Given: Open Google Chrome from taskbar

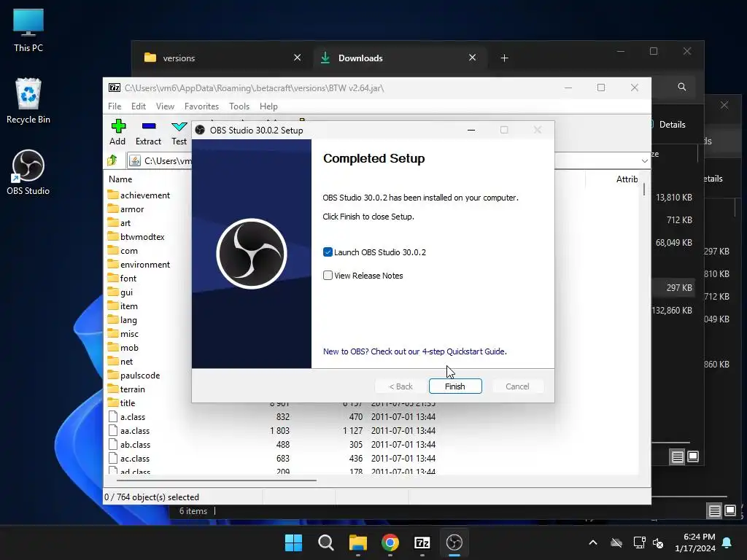Looking at the screenshot, I should pos(390,542).
